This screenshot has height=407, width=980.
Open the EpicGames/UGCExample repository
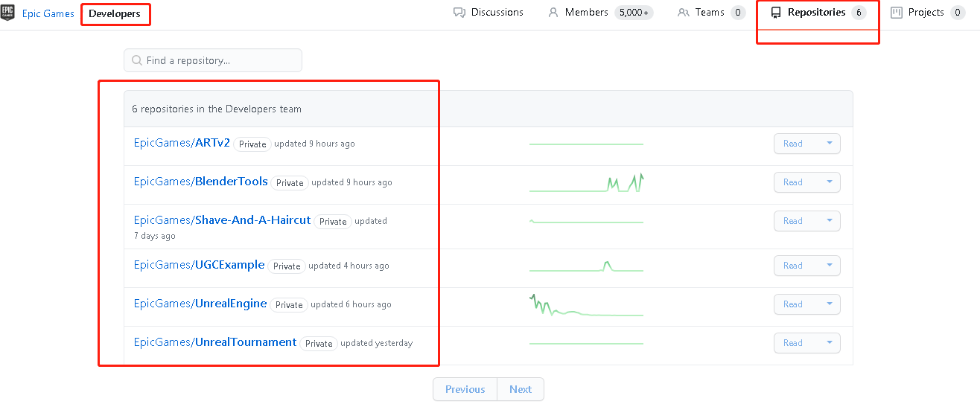pyautogui.click(x=200, y=265)
